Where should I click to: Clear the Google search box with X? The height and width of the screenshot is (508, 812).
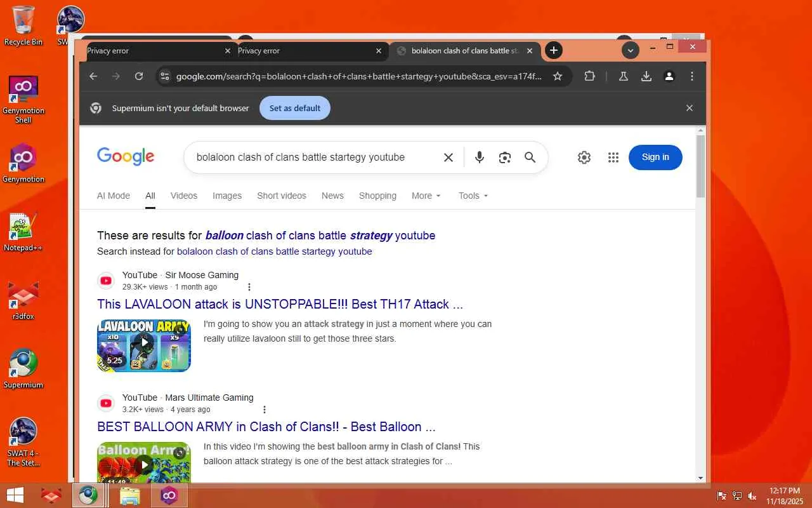tap(449, 157)
